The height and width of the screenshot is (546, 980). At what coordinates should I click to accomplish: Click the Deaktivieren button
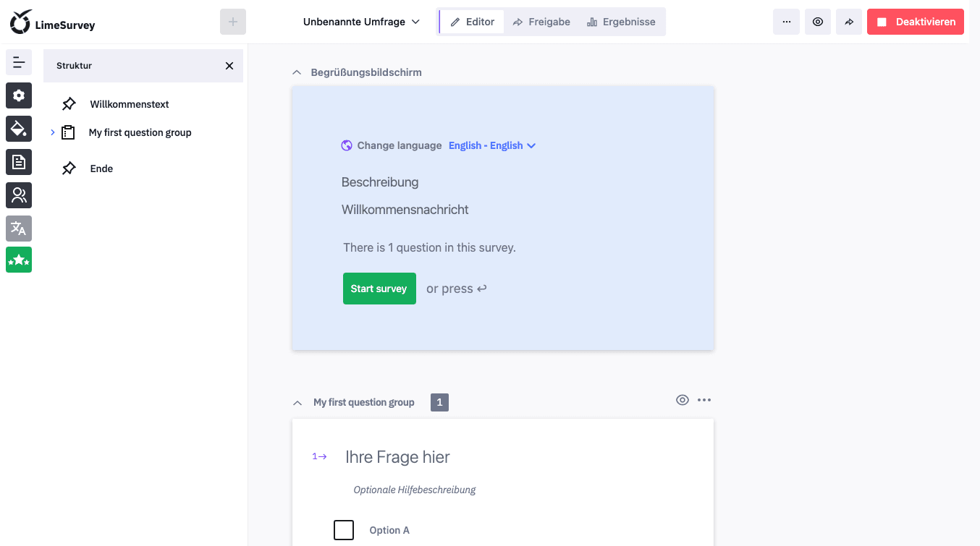[x=916, y=22]
